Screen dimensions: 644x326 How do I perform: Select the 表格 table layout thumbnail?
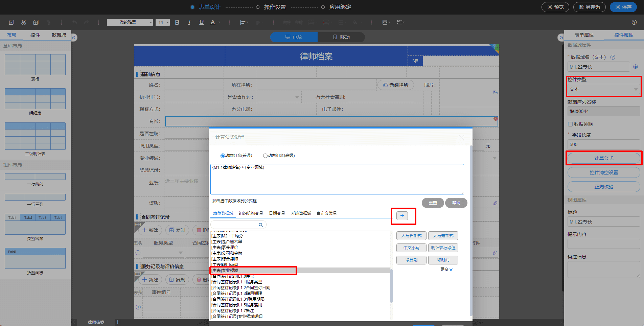tap(35, 65)
